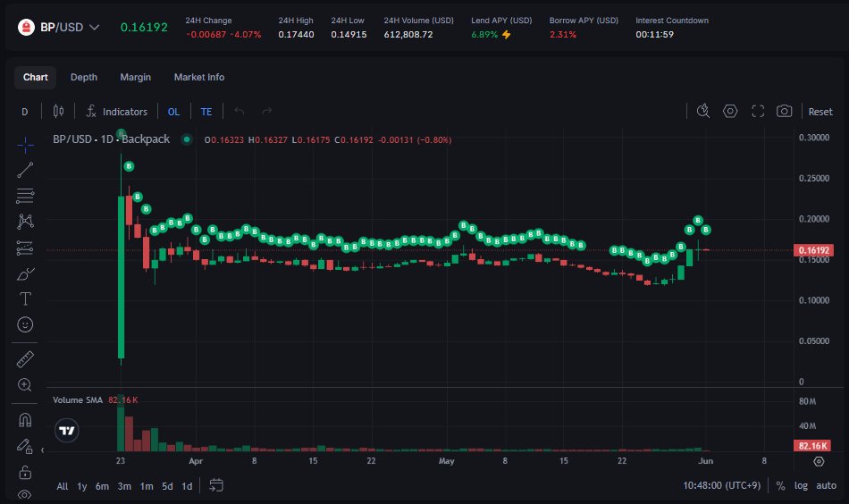The width and height of the screenshot is (849, 504).
Task: Click the Interest Countdown 00:11:59
Action: click(x=654, y=35)
